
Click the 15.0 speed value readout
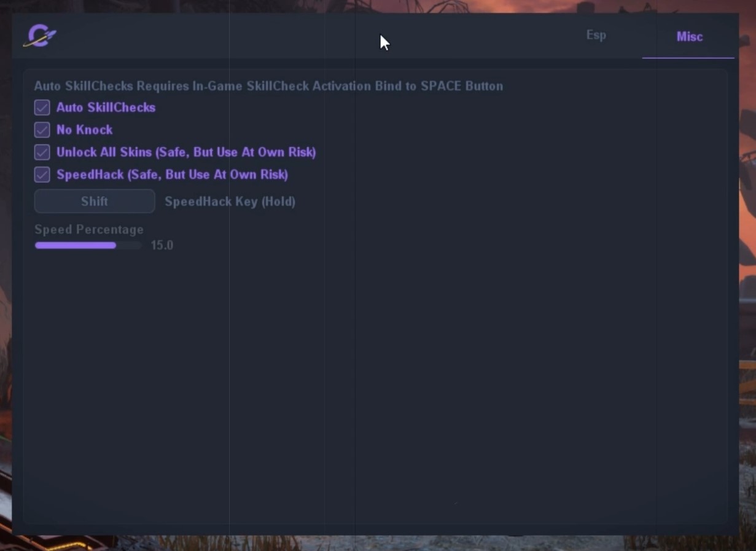coord(162,246)
